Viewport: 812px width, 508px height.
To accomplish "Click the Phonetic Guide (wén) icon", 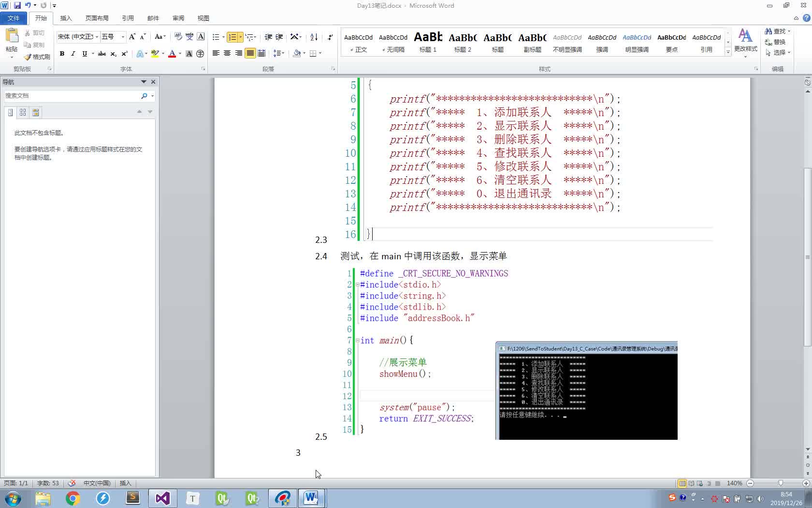I will [189, 37].
